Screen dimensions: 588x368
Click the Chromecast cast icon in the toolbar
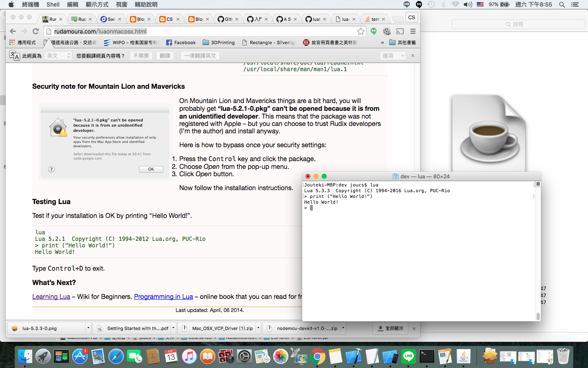pos(400,31)
